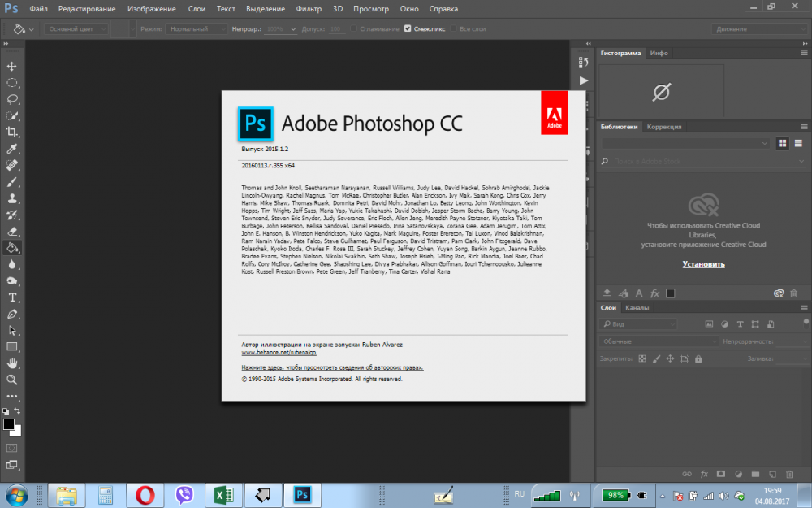Switch to the Каналы tab
812x508 pixels.
click(637, 307)
